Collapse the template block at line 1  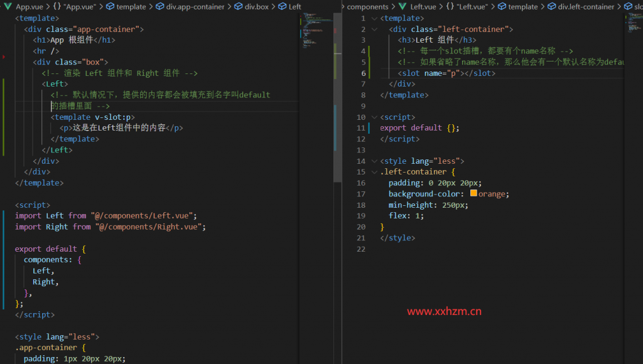click(375, 18)
